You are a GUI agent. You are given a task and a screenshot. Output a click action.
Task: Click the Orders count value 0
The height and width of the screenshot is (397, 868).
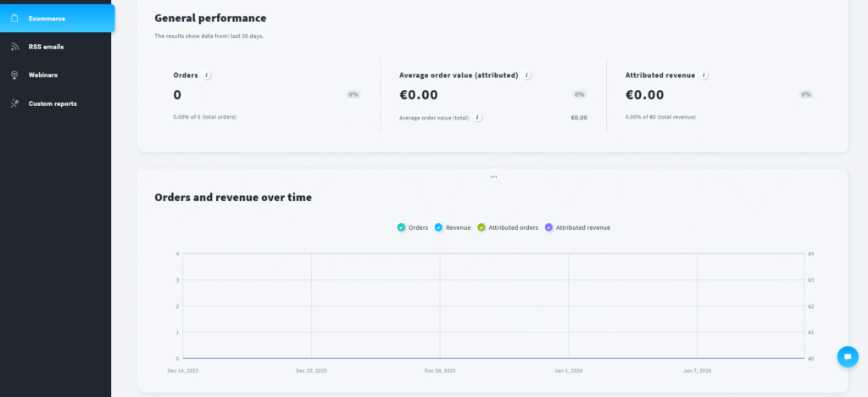(177, 95)
